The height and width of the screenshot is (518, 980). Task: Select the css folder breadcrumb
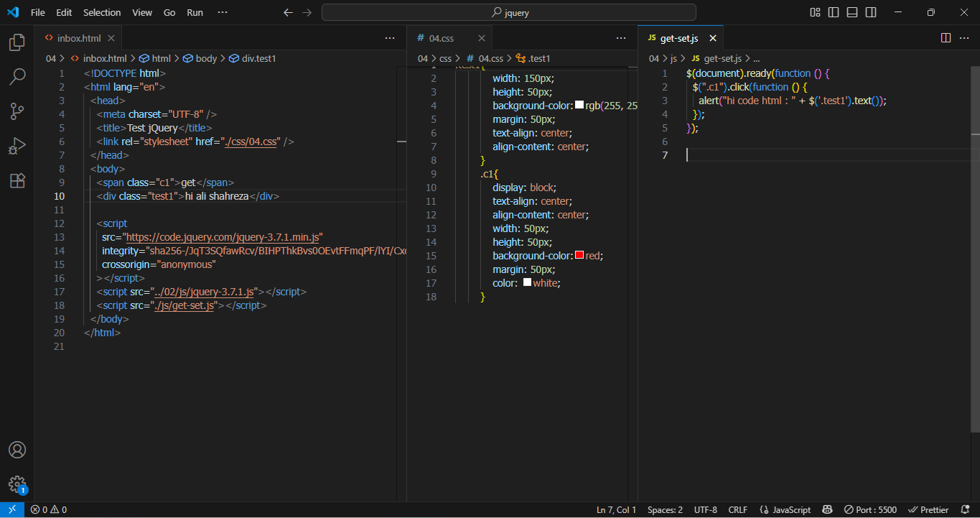pos(445,58)
